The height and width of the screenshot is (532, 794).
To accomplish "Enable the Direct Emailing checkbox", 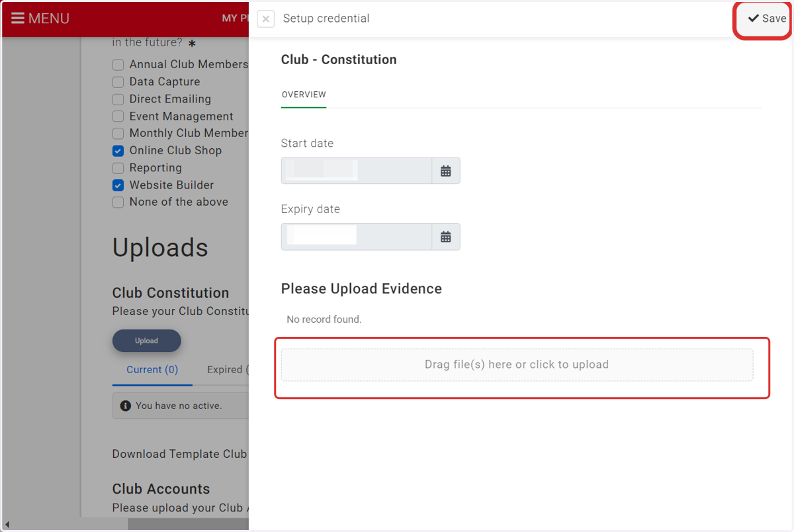I will [118, 99].
